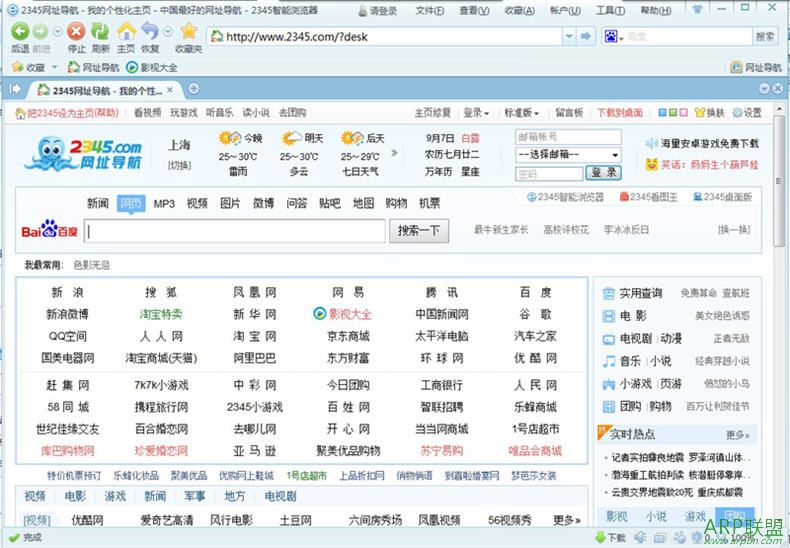This screenshot has width=790, height=548.
Task: Stop page loading with red X icon
Action: pyautogui.click(x=76, y=32)
